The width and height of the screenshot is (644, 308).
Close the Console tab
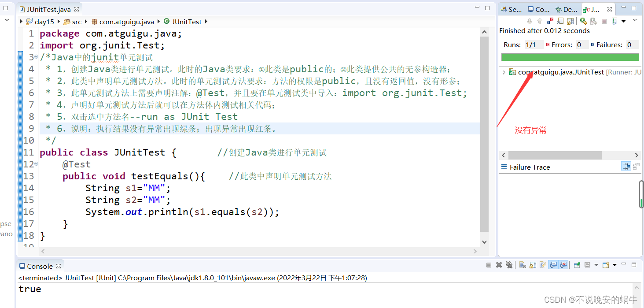point(58,266)
